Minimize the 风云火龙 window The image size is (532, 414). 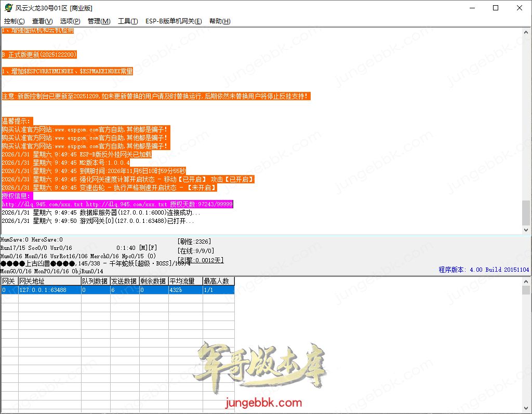point(472,8)
